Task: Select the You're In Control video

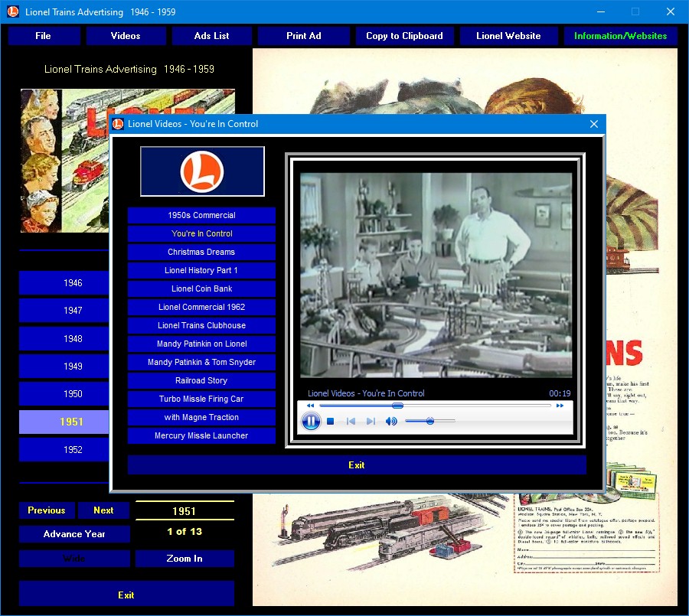Action: pos(201,233)
